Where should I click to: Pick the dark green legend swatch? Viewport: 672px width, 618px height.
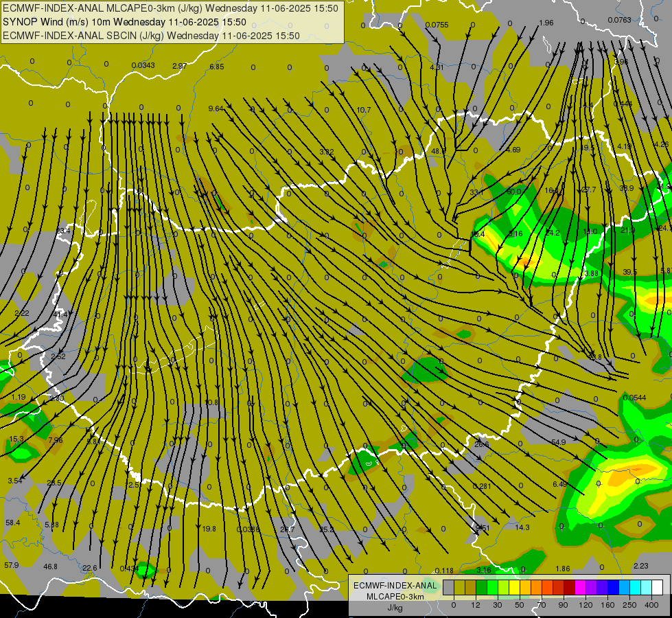click(x=482, y=588)
